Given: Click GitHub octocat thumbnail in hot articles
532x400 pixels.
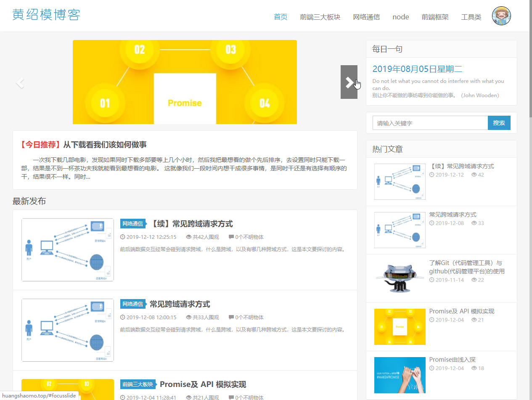Looking at the screenshot, I should pyautogui.click(x=400, y=278).
